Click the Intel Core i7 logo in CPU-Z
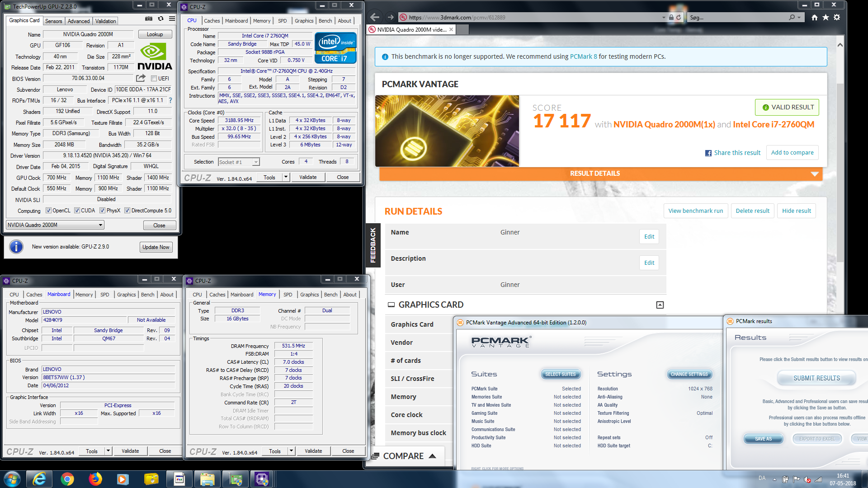The image size is (868, 488). [x=335, y=48]
